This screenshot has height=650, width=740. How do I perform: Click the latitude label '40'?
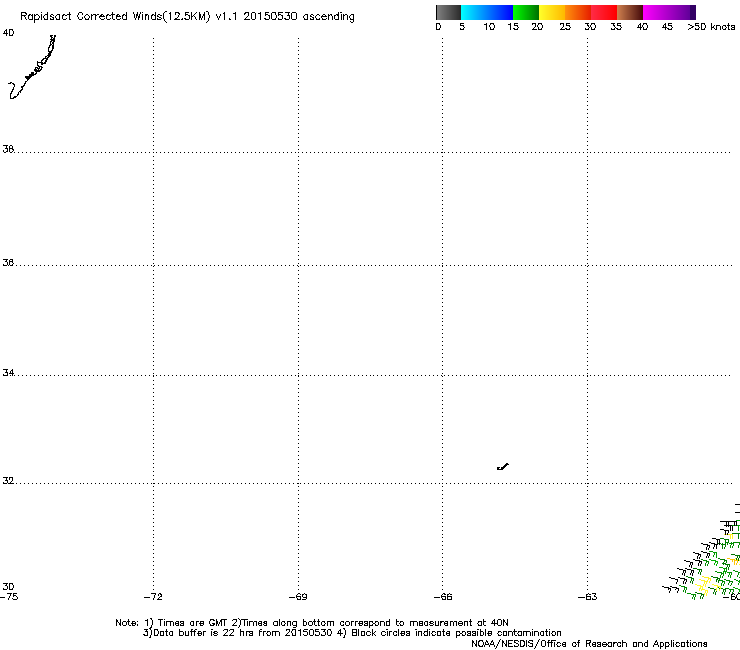click(8, 33)
